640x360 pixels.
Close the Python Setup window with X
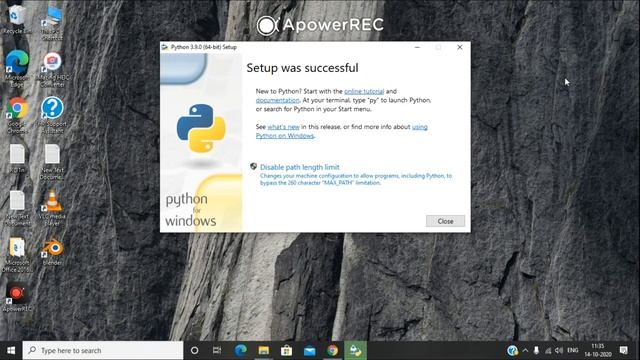[x=460, y=47]
